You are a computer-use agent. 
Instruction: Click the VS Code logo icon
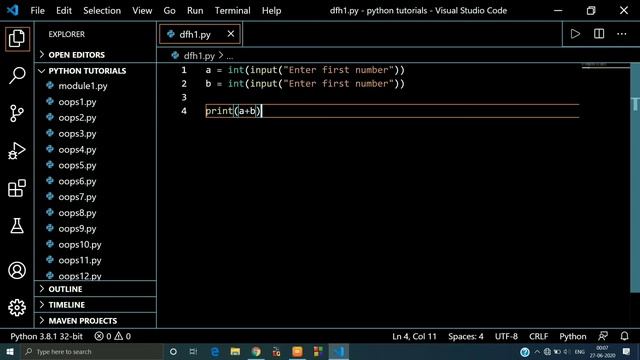(x=13, y=10)
